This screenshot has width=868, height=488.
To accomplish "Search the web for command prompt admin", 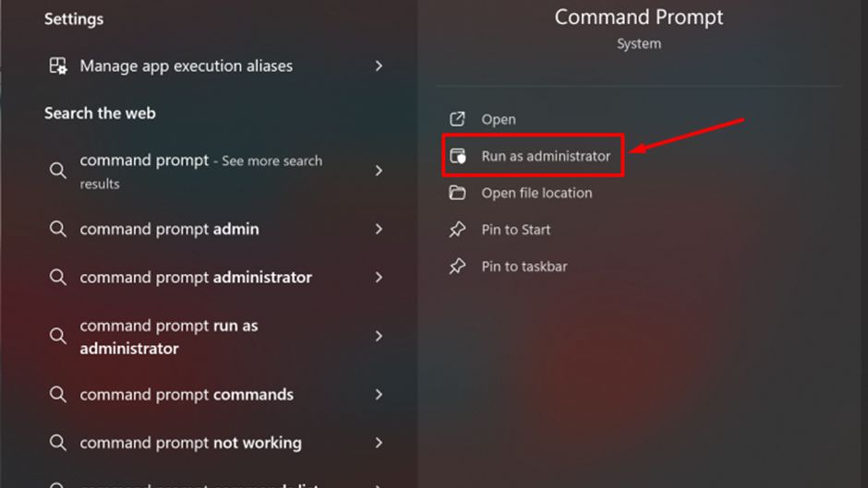I will pos(169,229).
